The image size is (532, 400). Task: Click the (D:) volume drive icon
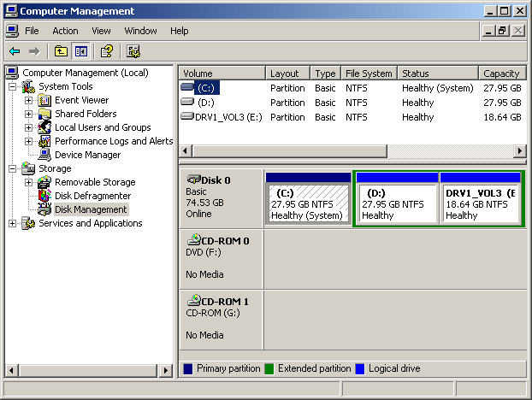(x=187, y=102)
